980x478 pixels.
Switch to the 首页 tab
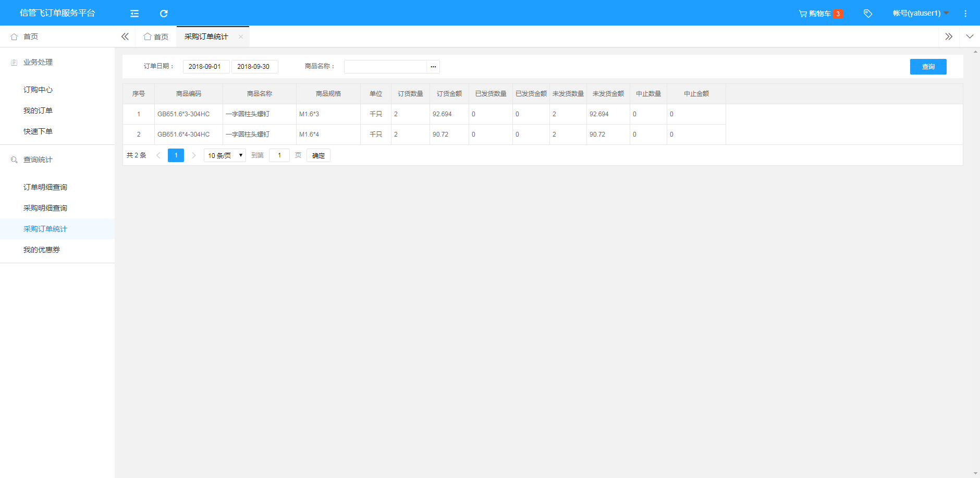pyautogui.click(x=156, y=36)
